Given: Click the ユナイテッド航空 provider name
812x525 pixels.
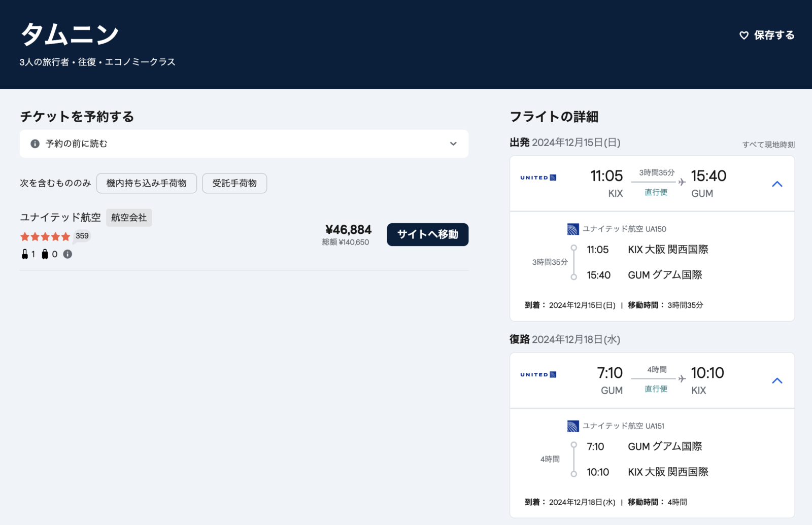Looking at the screenshot, I should 60,217.
